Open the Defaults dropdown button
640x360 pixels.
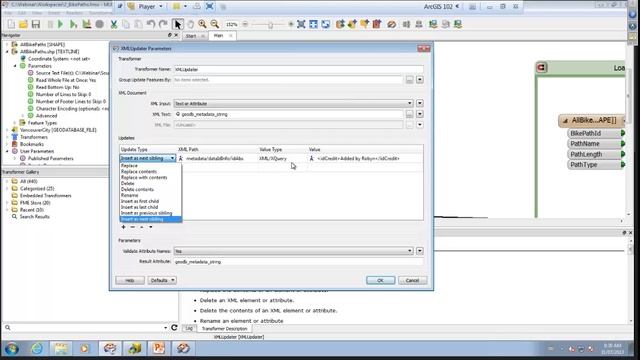pyautogui.click(x=162, y=280)
